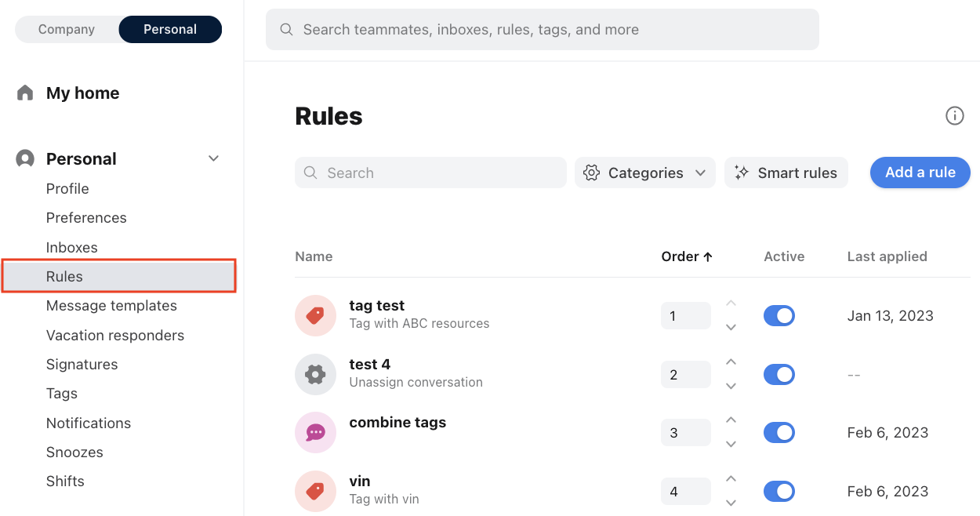This screenshot has height=516, width=980.
Task: Move the 'vin' rule up one position
Action: (x=731, y=478)
